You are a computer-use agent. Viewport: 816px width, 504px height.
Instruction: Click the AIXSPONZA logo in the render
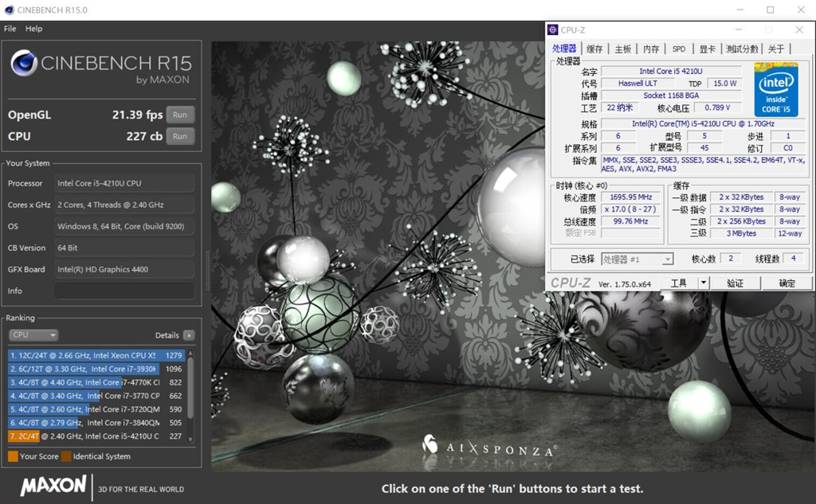click(488, 449)
